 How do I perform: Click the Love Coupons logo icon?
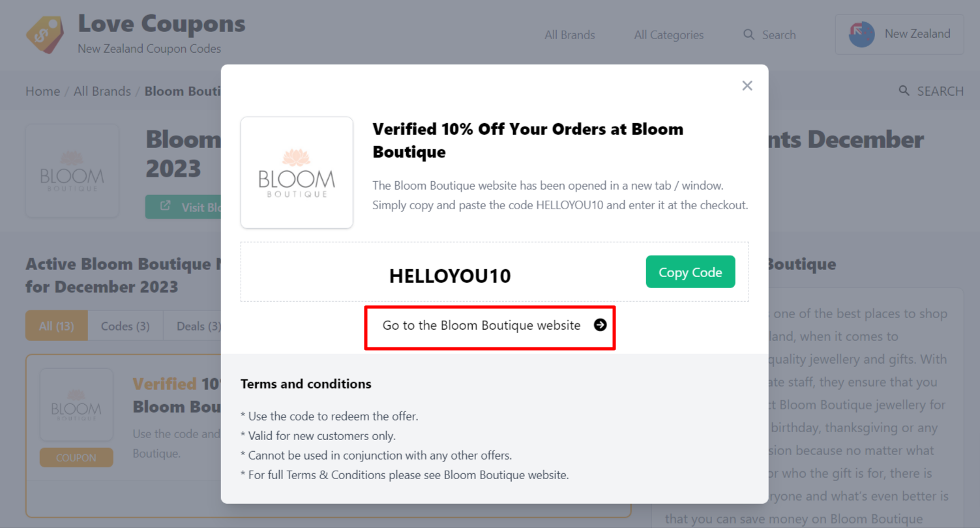click(x=43, y=33)
